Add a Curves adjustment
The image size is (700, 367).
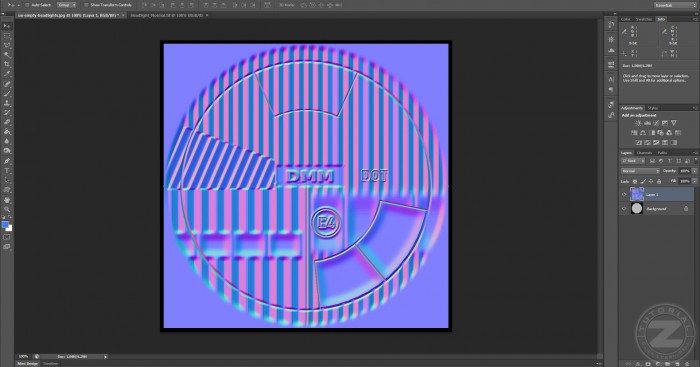656,123
